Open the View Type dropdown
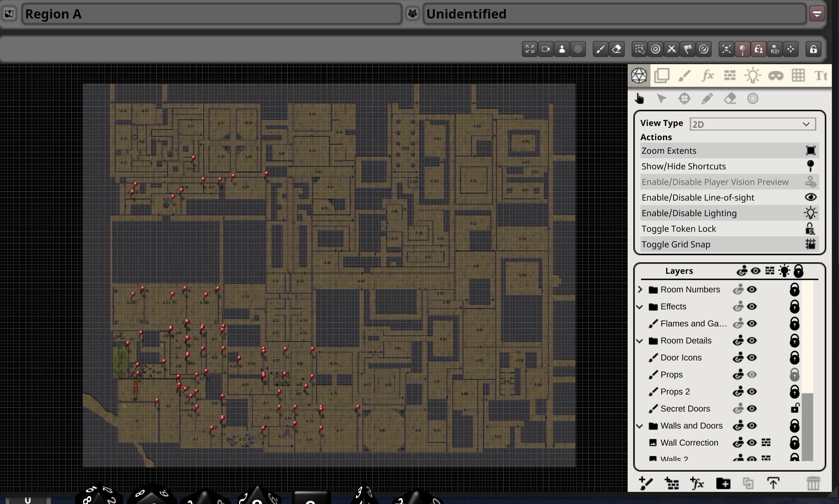This screenshot has height=504, width=839. click(x=752, y=124)
